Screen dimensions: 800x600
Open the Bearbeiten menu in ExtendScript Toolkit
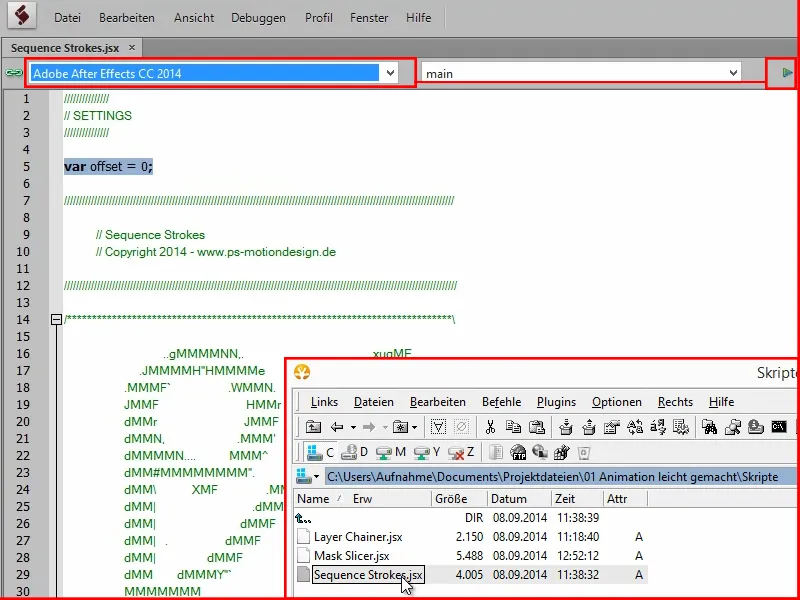pos(127,18)
